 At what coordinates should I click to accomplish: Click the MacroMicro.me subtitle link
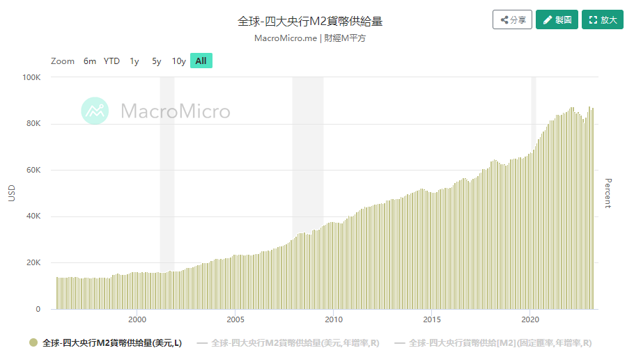287,38
